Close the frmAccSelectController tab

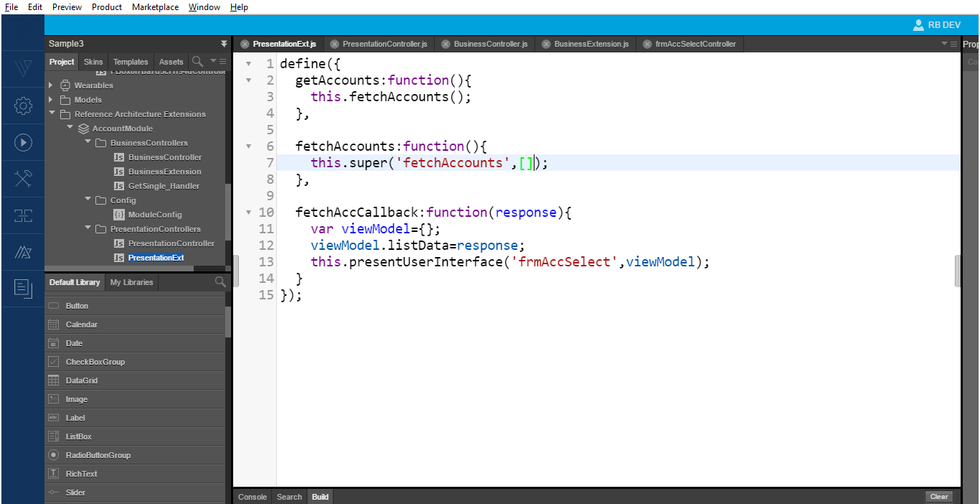click(647, 44)
